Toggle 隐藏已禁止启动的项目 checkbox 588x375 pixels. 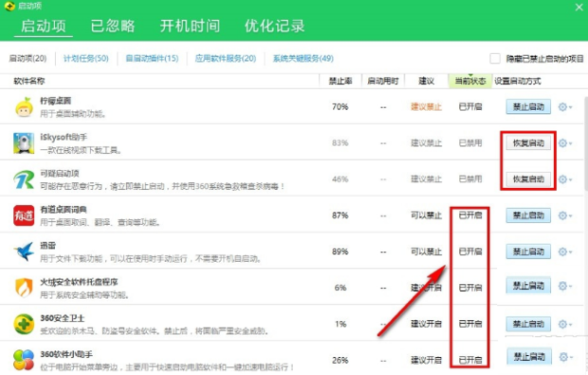tap(495, 59)
